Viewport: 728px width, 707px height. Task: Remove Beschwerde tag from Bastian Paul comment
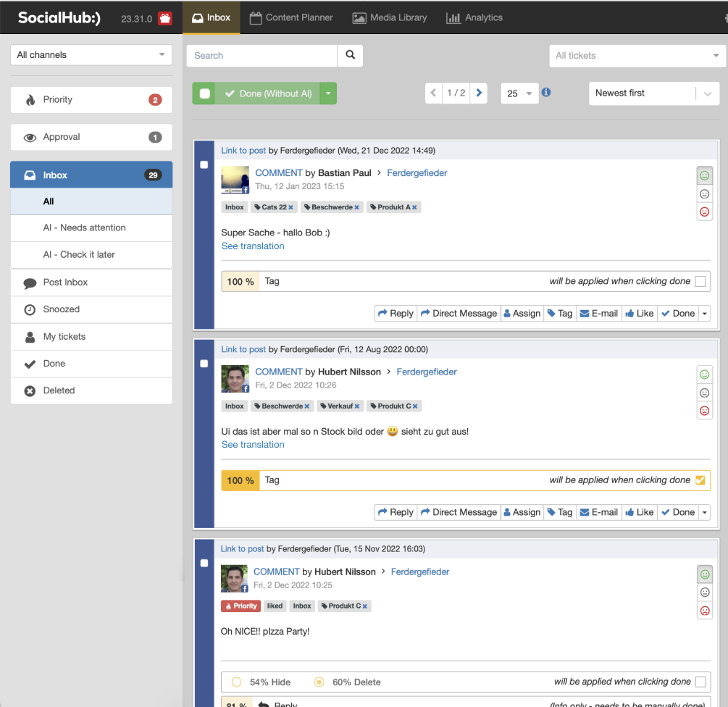tap(356, 207)
